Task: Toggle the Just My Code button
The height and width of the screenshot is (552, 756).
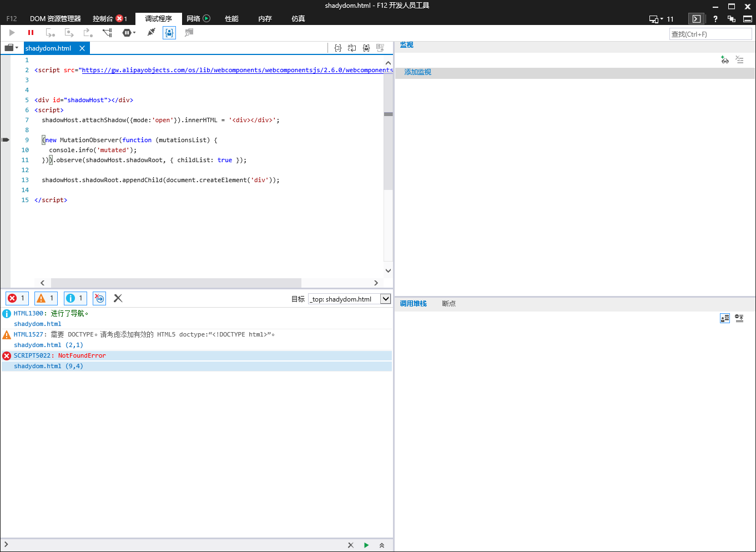Action: (x=169, y=33)
